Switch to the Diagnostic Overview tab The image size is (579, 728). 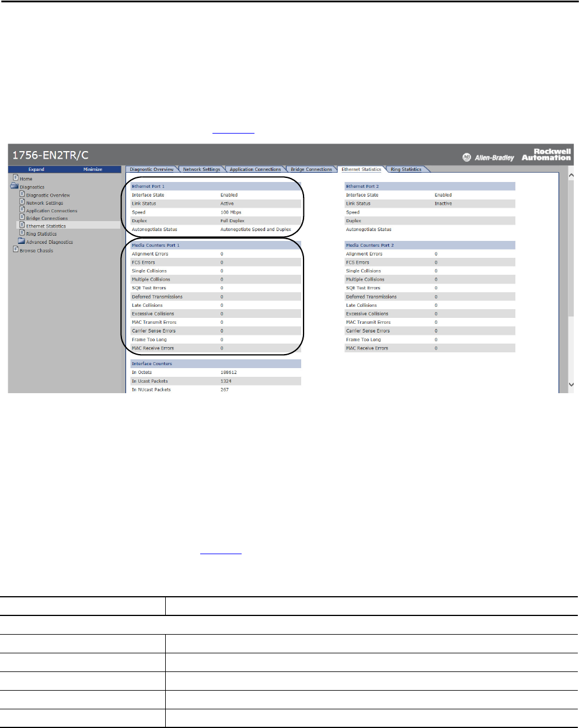tap(152, 169)
